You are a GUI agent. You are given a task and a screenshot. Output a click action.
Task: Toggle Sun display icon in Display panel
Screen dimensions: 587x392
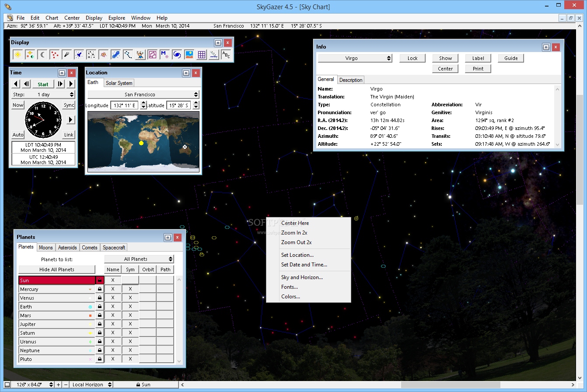point(18,55)
